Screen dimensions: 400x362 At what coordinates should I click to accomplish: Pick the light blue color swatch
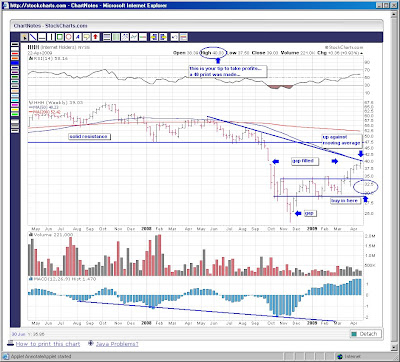(15, 95)
